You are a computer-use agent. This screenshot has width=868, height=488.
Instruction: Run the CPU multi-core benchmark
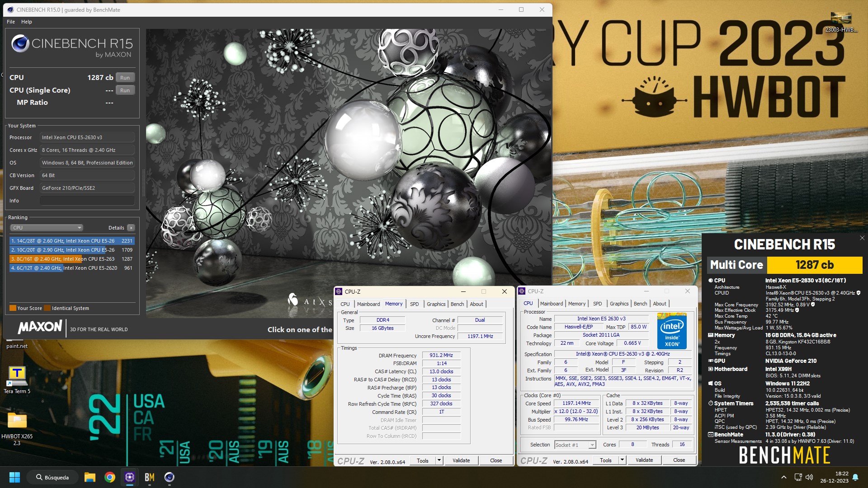[x=125, y=78]
